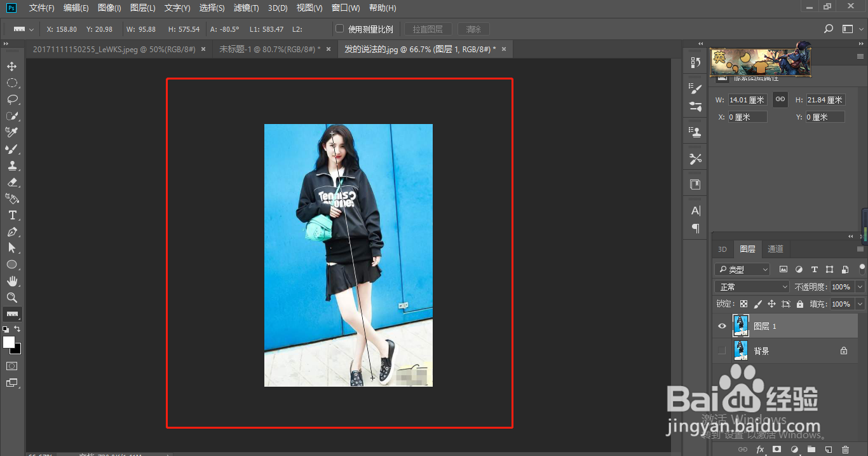
Task: Select the Zoom tool
Action: click(x=12, y=298)
